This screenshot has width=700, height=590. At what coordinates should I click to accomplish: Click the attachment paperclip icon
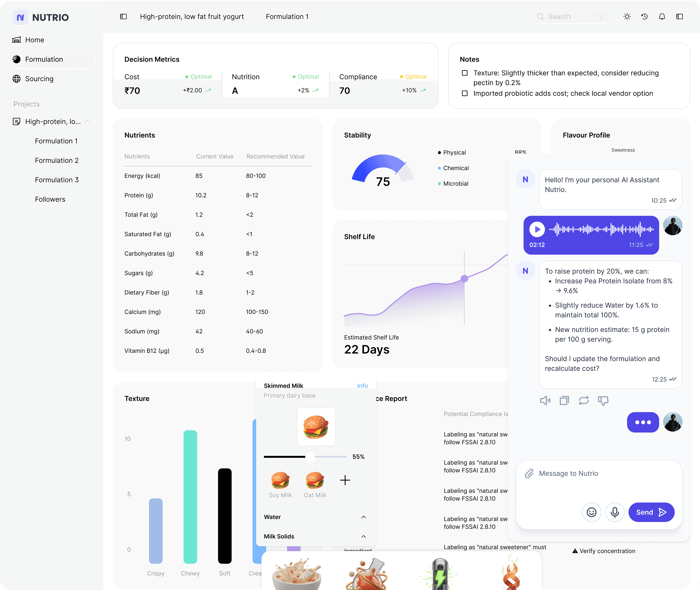click(529, 473)
